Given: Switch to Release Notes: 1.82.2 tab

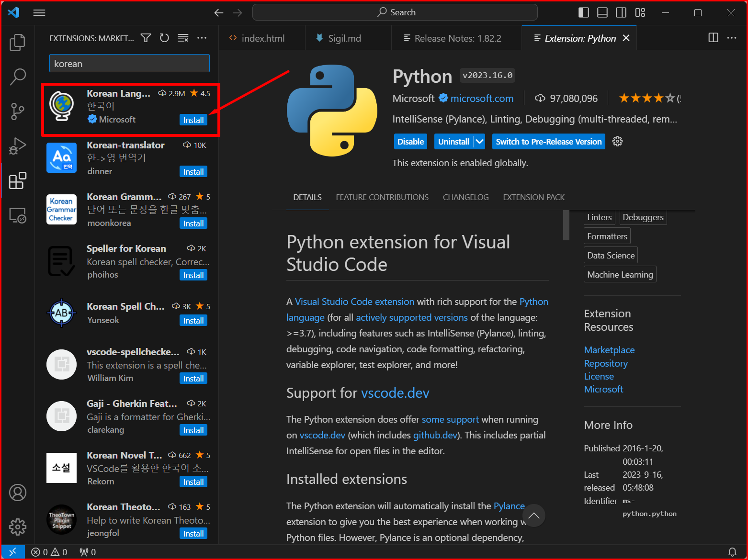Looking at the screenshot, I should 456,38.
